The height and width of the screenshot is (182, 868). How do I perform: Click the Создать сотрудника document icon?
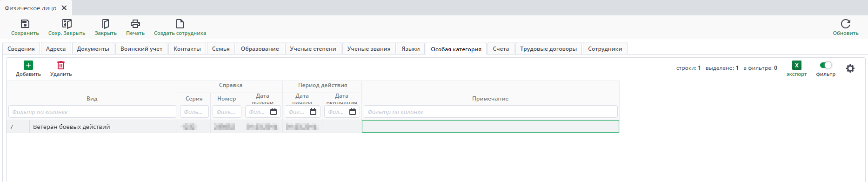(180, 24)
